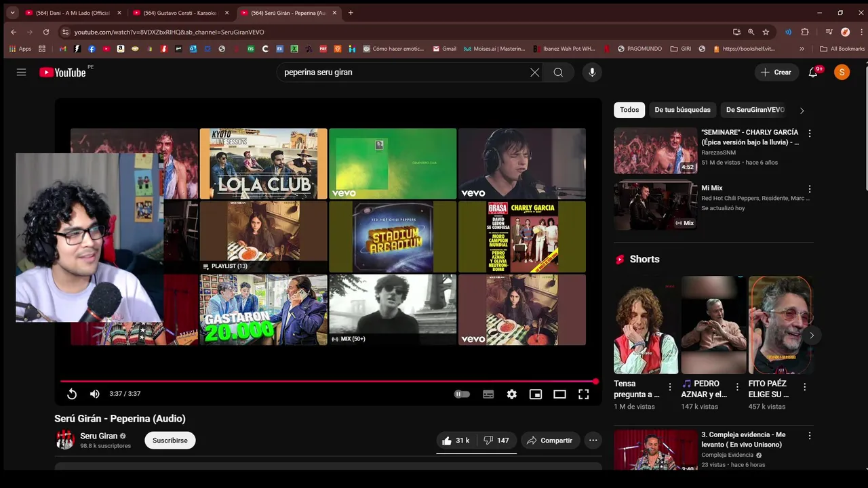This screenshot has height=488, width=868.
Task: Click the video progress bar
Action: [x=328, y=382]
